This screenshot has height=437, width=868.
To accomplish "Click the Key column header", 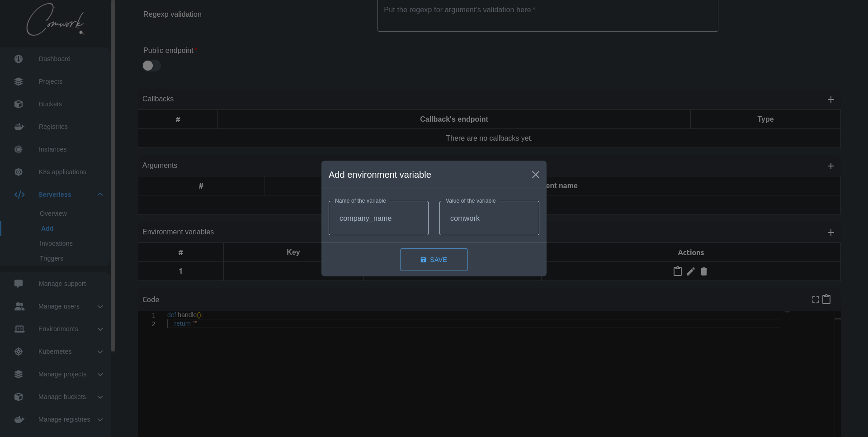I will pos(293,252).
